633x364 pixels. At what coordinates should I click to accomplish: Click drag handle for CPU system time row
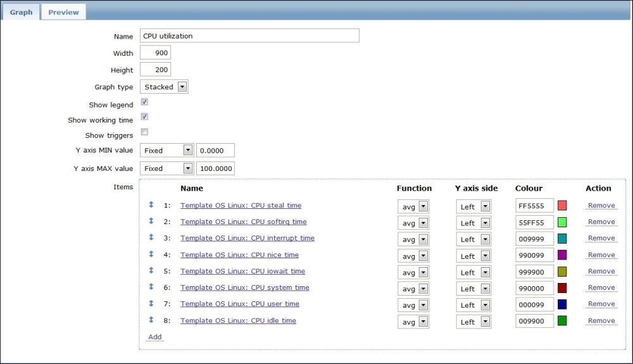point(151,287)
